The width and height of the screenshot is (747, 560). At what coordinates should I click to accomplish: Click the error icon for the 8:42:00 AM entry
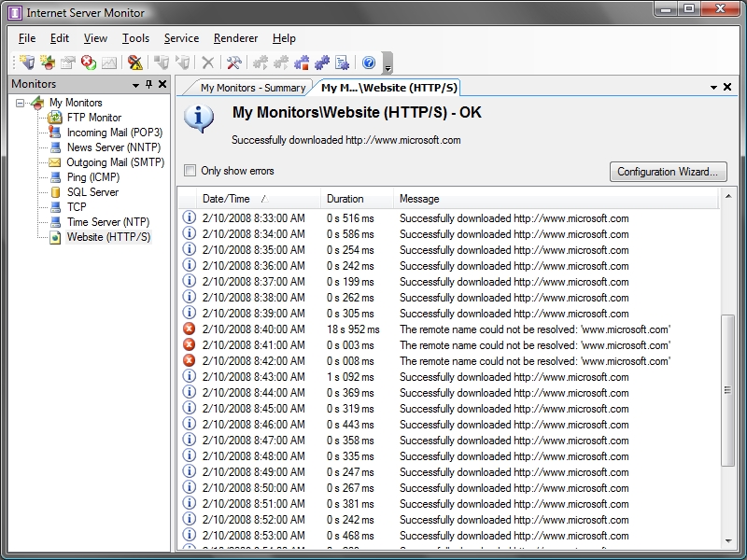click(x=190, y=360)
